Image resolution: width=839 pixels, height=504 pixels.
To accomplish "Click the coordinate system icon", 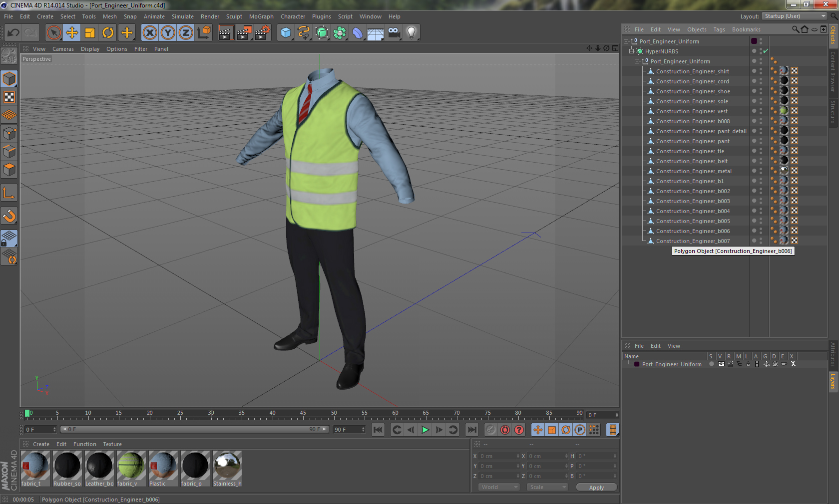I will point(204,33).
